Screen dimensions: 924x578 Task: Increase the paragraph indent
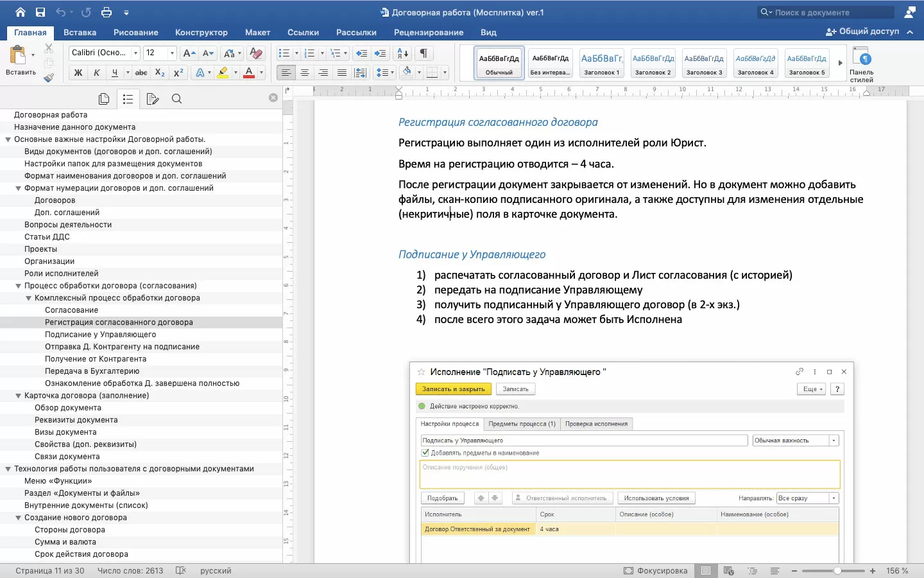tap(381, 53)
